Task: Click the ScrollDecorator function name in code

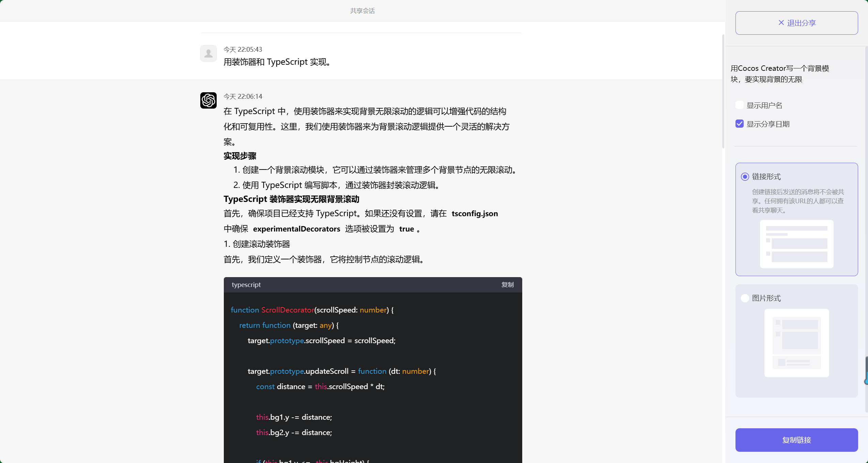Action: tap(287, 310)
